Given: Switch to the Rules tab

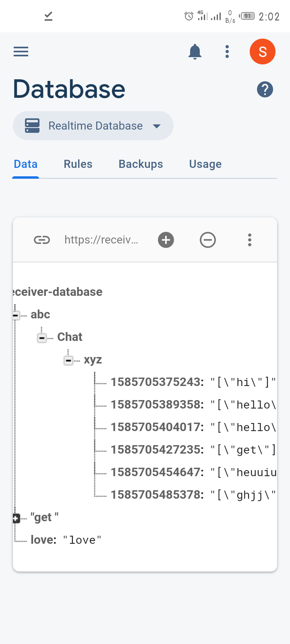Looking at the screenshot, I should pyautogui.click(x=78, y=164).
